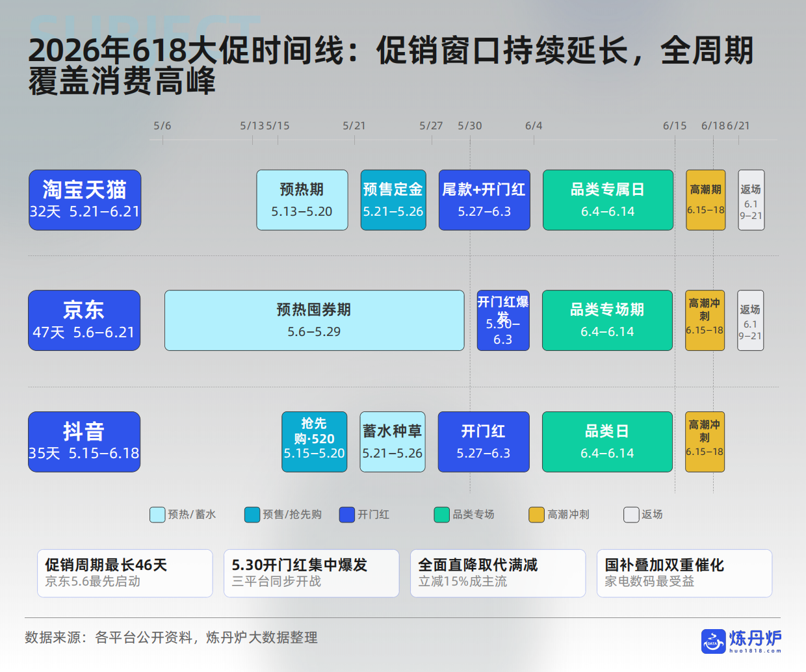
Task: Click the 预热/蓄水 legend swatch
Action: pos(157,515)
